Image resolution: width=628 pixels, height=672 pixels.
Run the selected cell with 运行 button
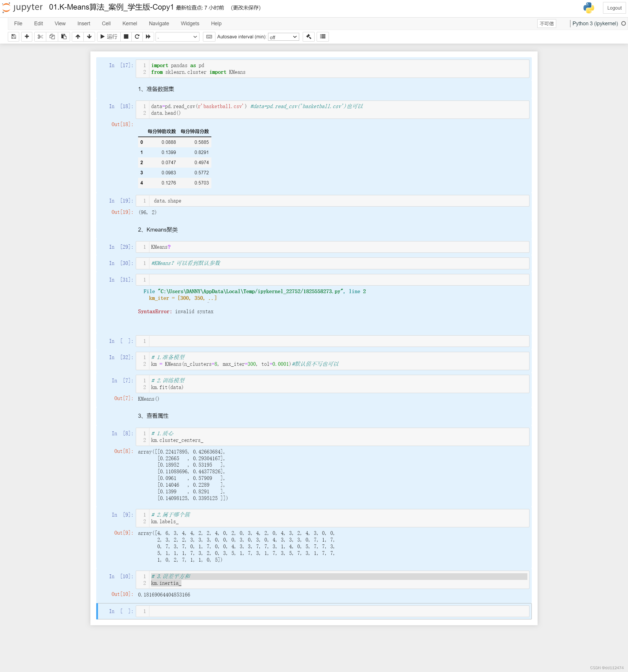[x=109, y=37]
